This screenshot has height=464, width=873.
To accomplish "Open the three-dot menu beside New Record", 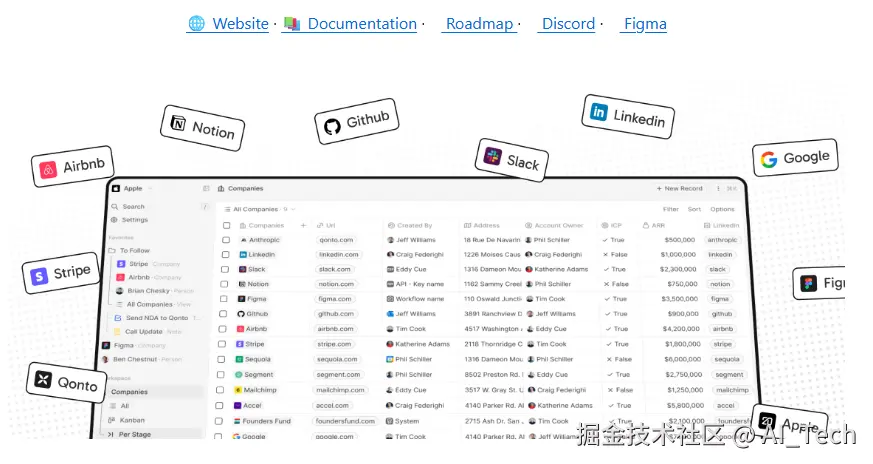I will (x=718, y=189).
